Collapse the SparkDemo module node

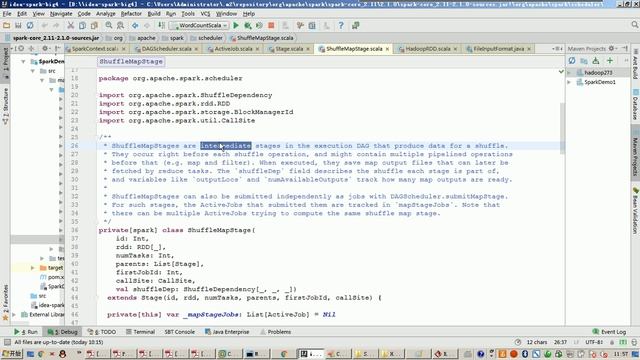click(x=24, y=62)
